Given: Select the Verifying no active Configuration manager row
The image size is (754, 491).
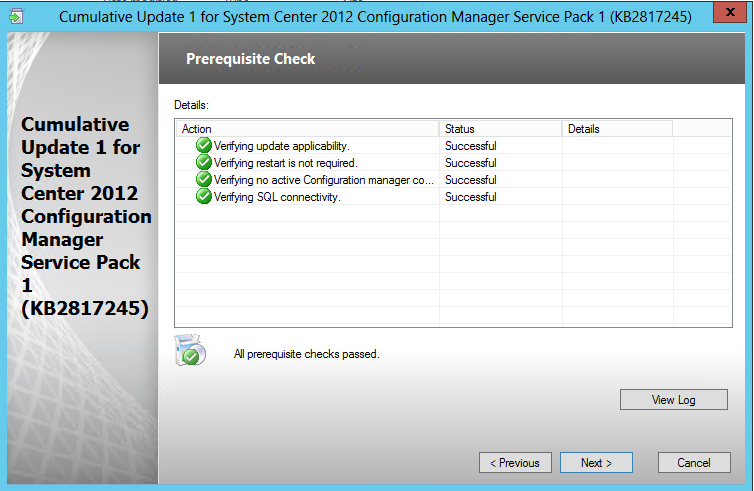Looking at the screenshot, I should (453, 180).
